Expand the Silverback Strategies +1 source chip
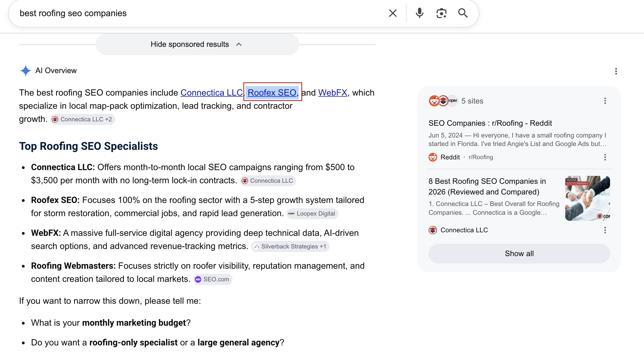This screenshot has height=355, width=644. 290,247
